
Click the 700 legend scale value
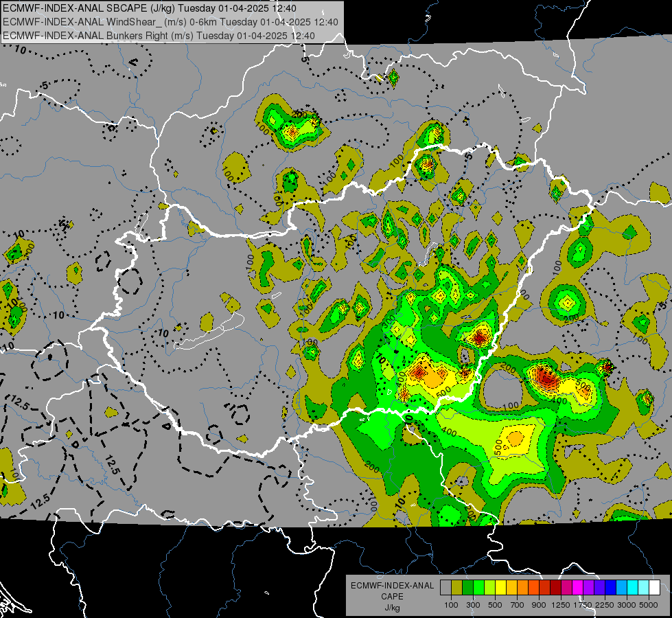point(518,605)
